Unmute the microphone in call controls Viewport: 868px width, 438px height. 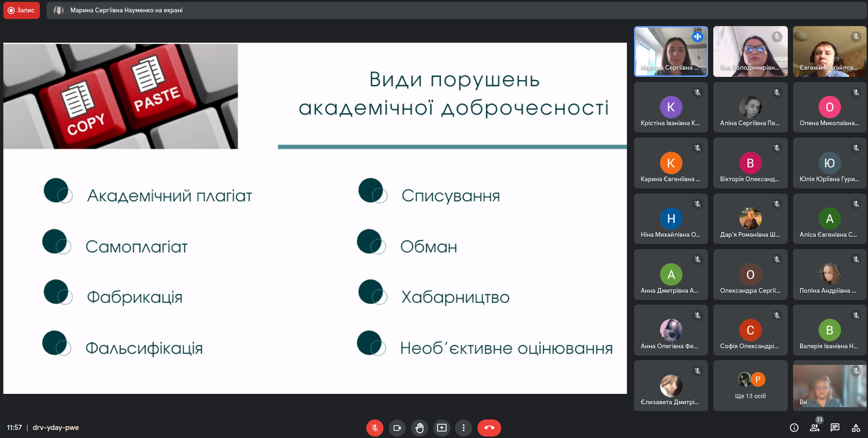tap(374, 428)
